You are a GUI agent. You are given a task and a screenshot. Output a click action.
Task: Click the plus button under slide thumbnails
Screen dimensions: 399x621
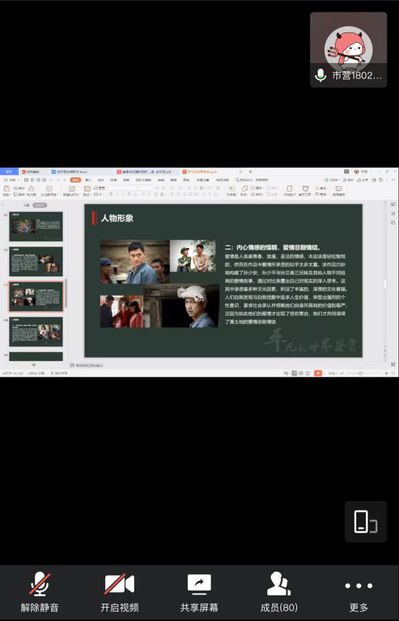[x=34, y=365]
